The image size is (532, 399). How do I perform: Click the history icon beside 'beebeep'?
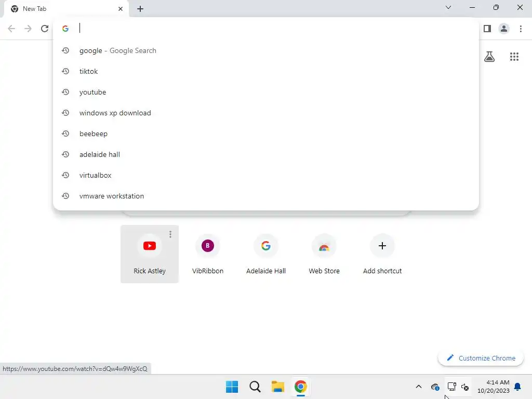[x=65, y=134]
